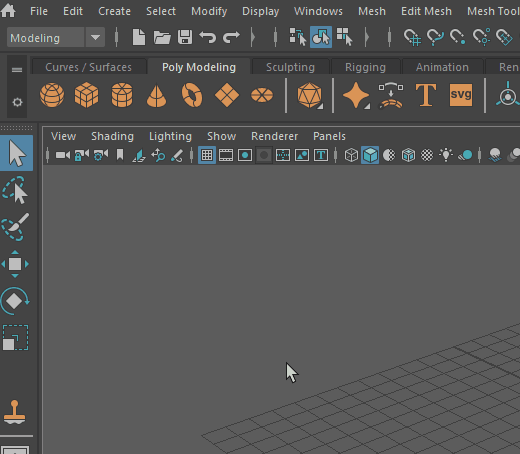
Task: Open the viewport Lighting menu
Action: [x=170, y=136]
